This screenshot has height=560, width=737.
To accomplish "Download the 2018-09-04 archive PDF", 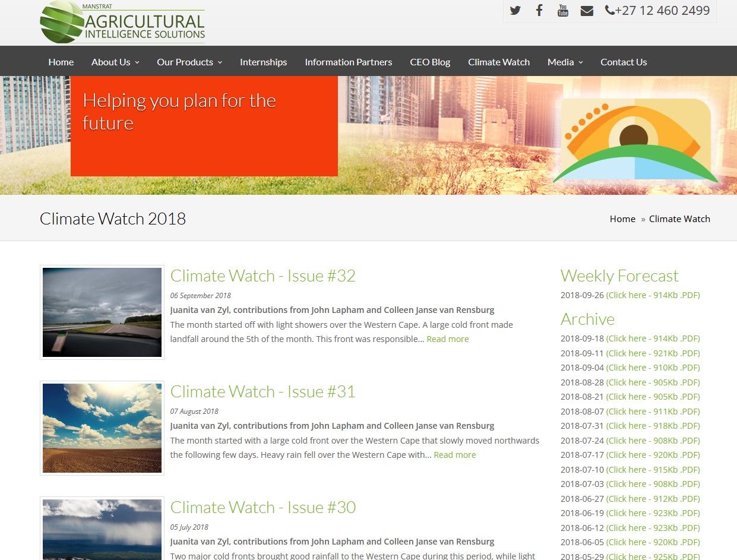I will tap(653, 368).
